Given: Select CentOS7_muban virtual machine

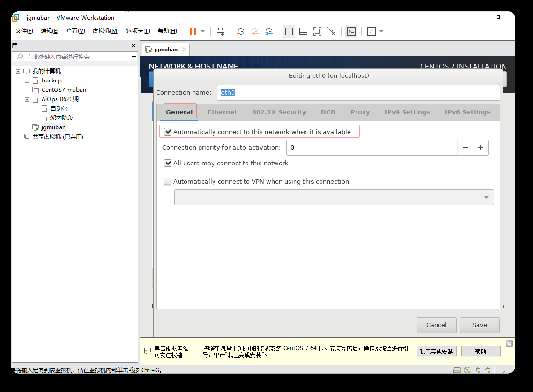Looking at the screenshot, I should [64, 90].
